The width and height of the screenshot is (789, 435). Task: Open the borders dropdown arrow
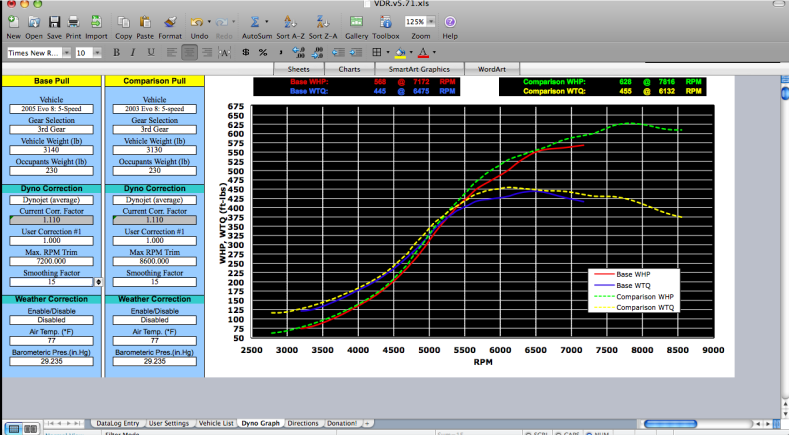point(388,52)
